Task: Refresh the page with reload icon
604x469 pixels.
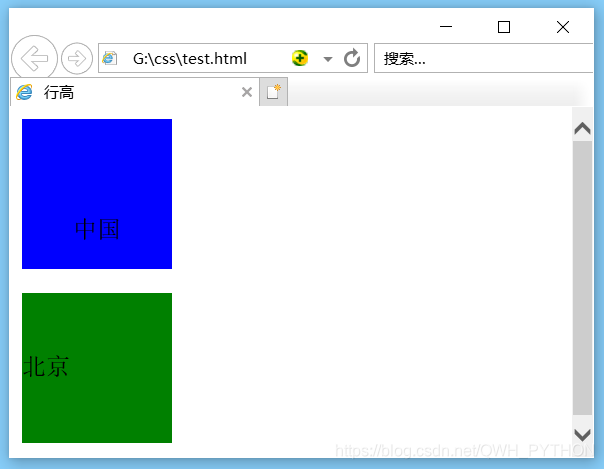Action: pyautogui.click(x=352, y=58)
